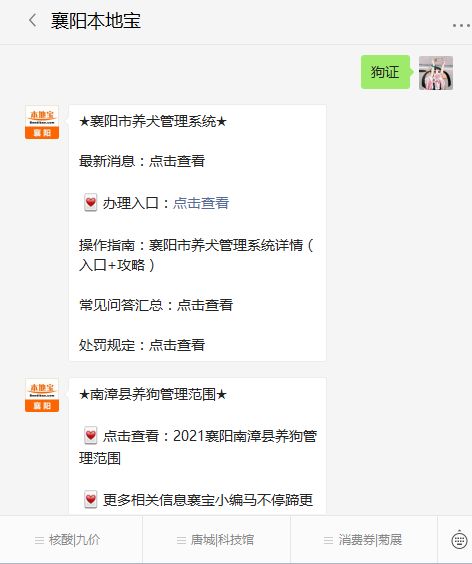Tap the green 狗证 sent message bubble
Image resolution: width=472 pixels, height=564 pixels.
[x=385, y=72]
